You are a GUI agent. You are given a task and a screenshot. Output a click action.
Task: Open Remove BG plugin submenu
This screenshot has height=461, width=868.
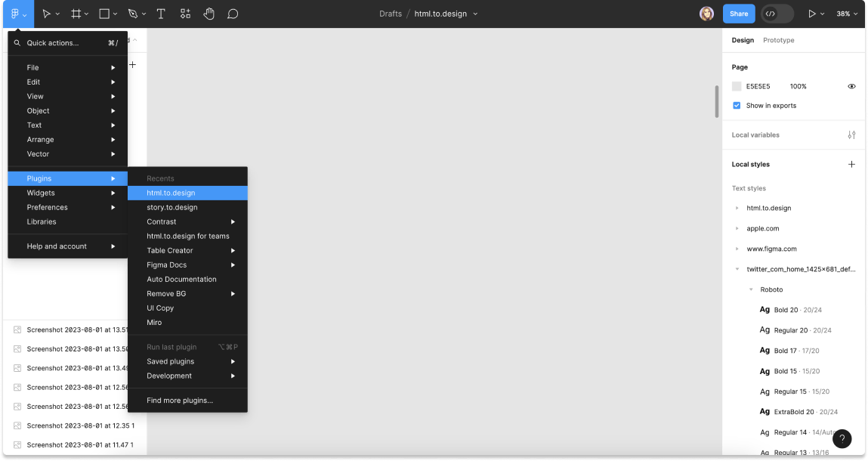coord(187,294)
